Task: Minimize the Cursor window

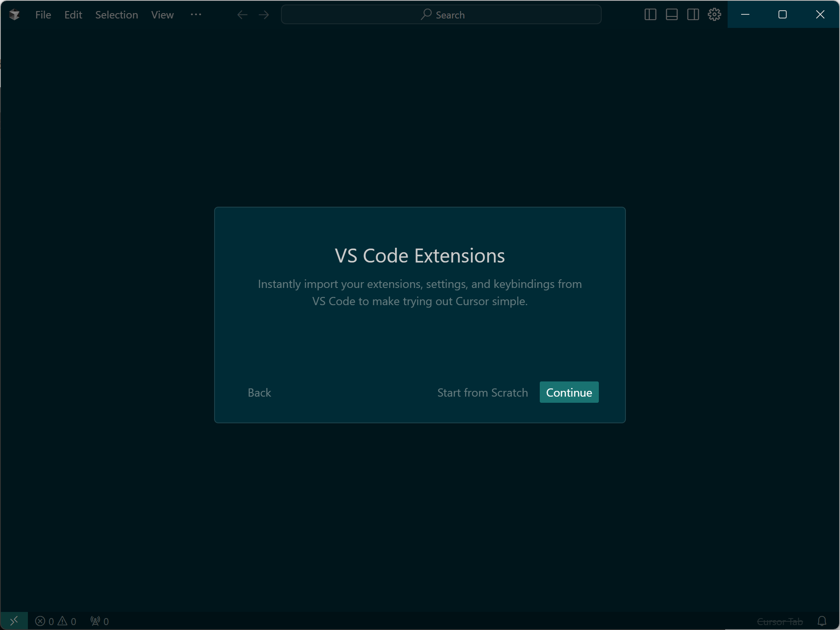Action: [746, 14]
